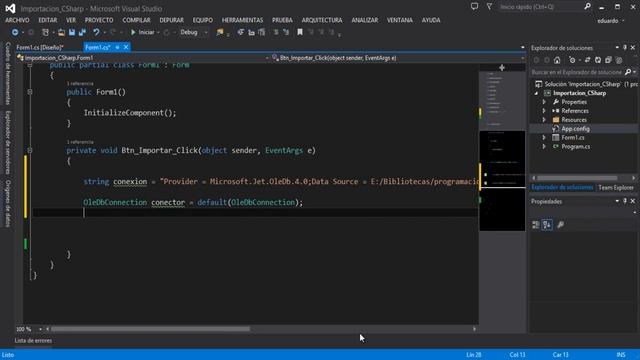
Task: Click the Navigate Backward toolbar icon
Action: 15,32
